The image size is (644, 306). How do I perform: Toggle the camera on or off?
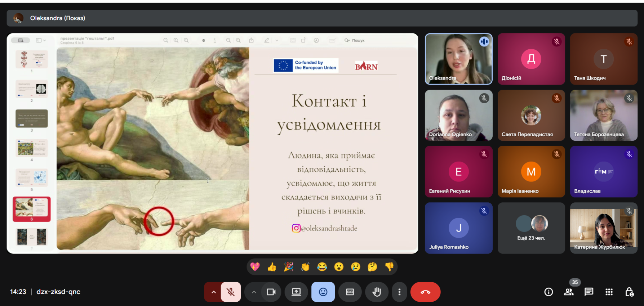[x=271, y=292]
